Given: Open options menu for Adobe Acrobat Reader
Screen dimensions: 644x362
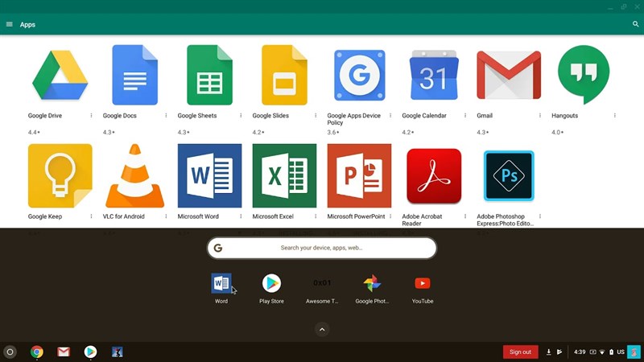Looking at the screenshot, I should tap(465, 216).
